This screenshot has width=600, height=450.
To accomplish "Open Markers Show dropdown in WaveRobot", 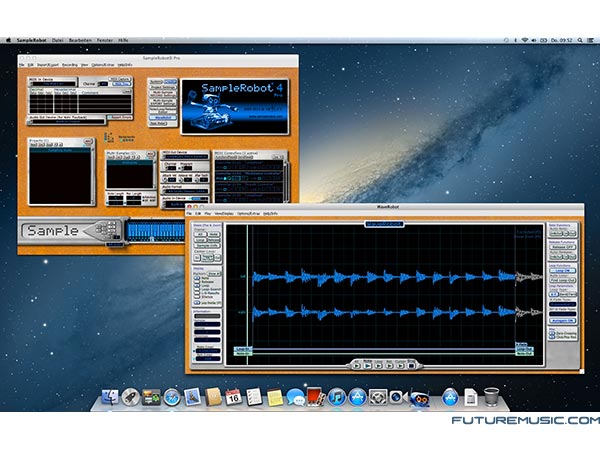I will point(214,274).
